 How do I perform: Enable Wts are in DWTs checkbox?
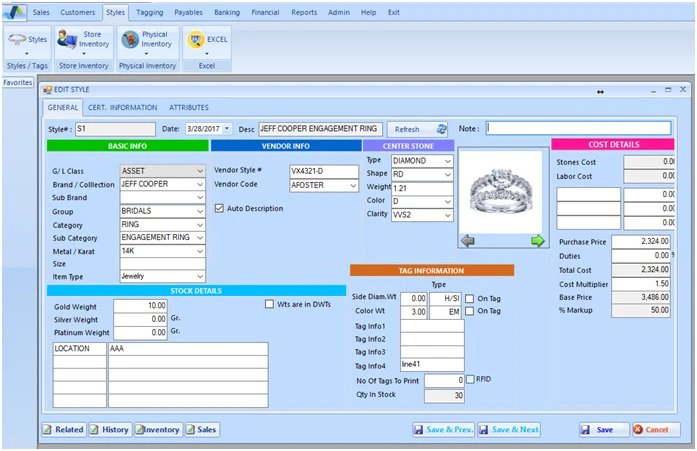[269, 304]
